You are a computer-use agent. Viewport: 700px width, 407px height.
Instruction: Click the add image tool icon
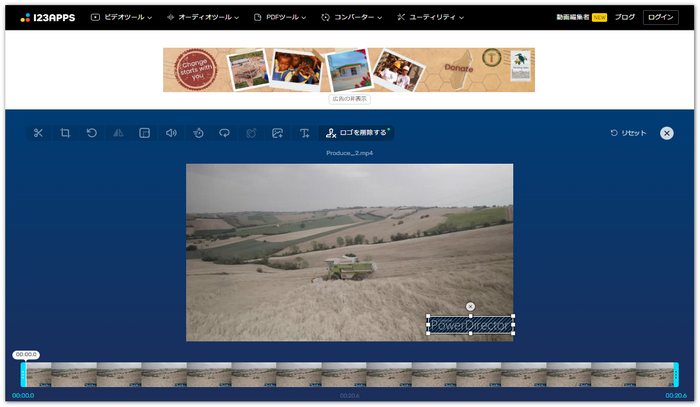278,133
